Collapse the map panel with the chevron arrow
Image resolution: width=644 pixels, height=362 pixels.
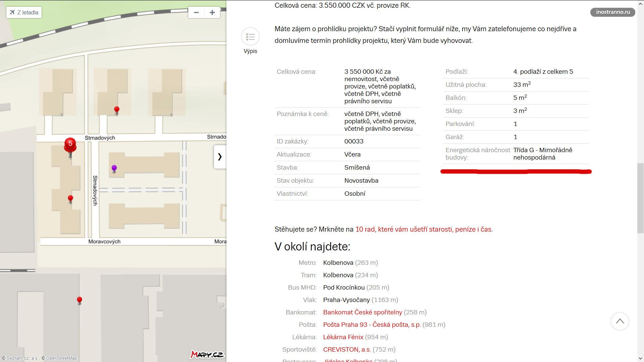[x=220, y=157]
